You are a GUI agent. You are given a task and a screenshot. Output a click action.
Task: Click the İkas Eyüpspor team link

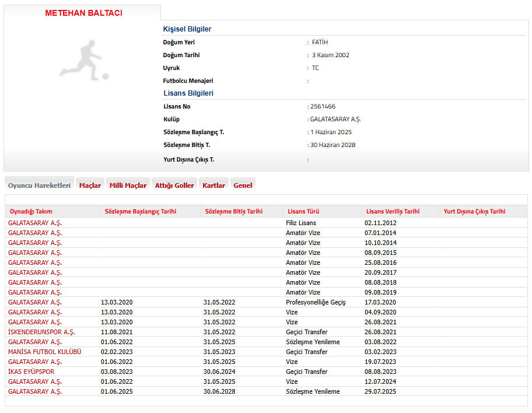click(x=32, y=372)
